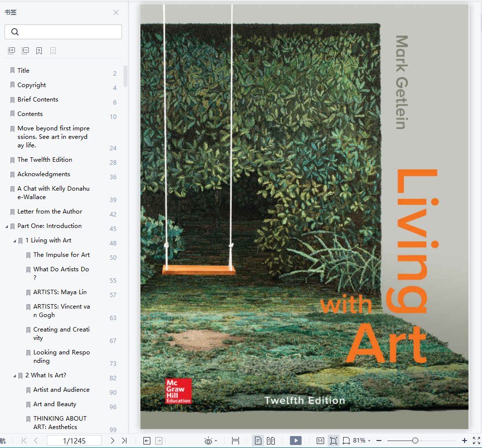This screenshot has width=482, height=448.
Task: Close the bookmarks (书签) panel
Action: coord(116,12)
